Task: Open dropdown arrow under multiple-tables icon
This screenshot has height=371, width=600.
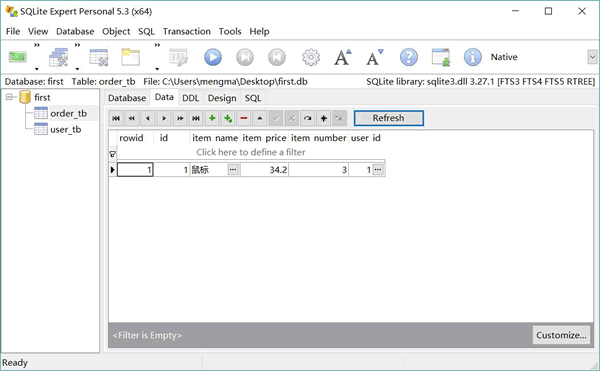Action: point(77,69)
